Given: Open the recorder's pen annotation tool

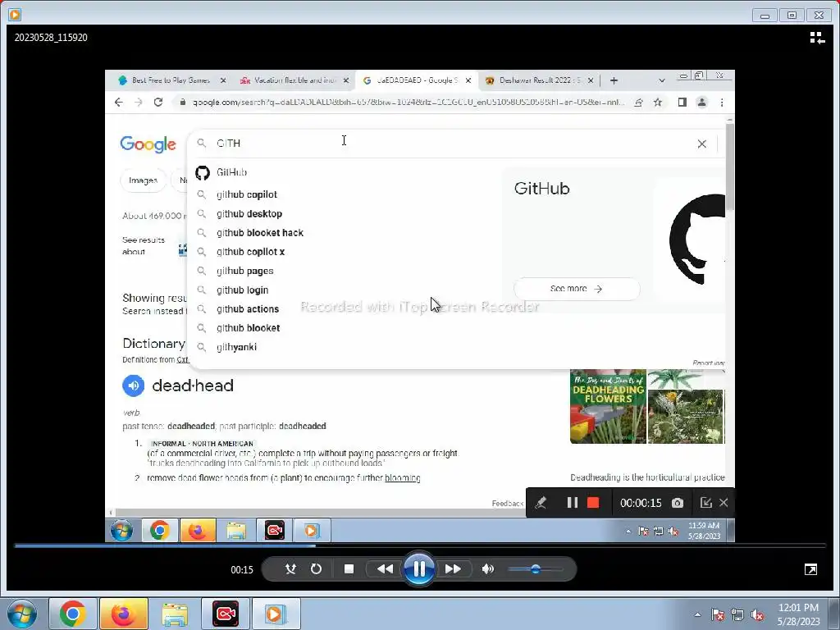Looking at the screenshot, I should click(x=541, y=503).
